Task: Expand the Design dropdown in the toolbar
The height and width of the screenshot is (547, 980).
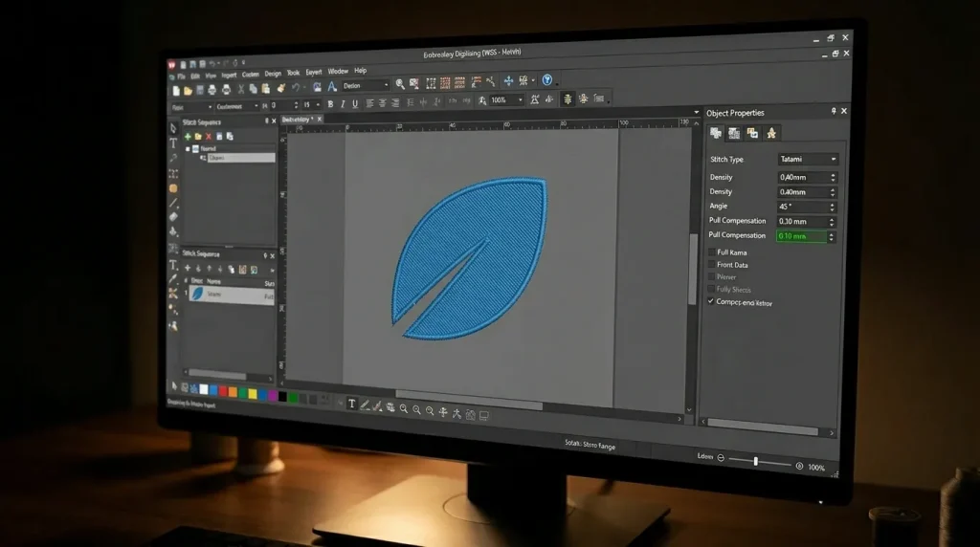Action: (387, 85)
